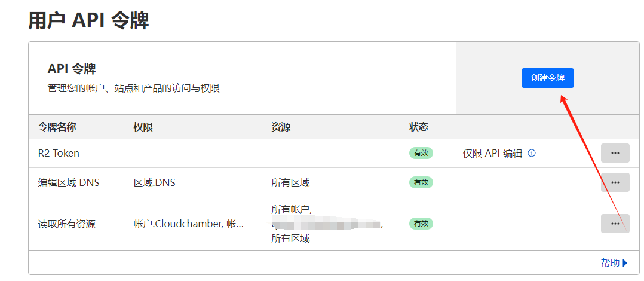This screenshot has height=281, width=644.
Task: Select the R2 Token name
Action: tap(59, 153)
